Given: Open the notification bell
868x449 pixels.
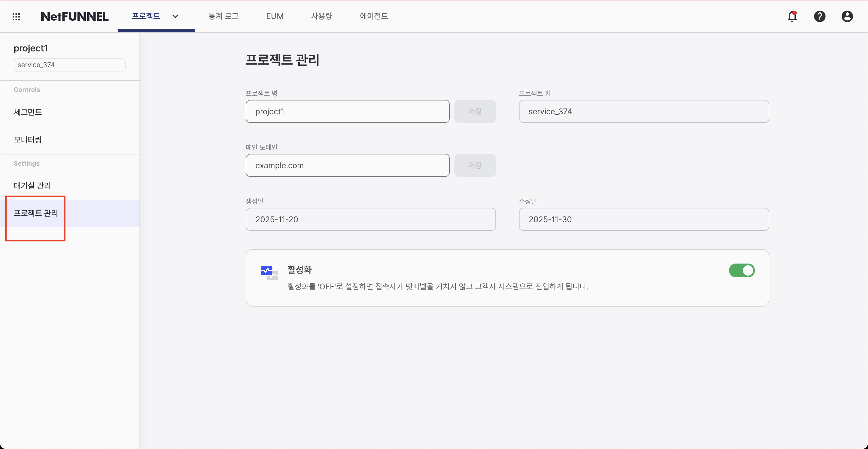Looking at the screenshot, I should click(x=792, y=16).
